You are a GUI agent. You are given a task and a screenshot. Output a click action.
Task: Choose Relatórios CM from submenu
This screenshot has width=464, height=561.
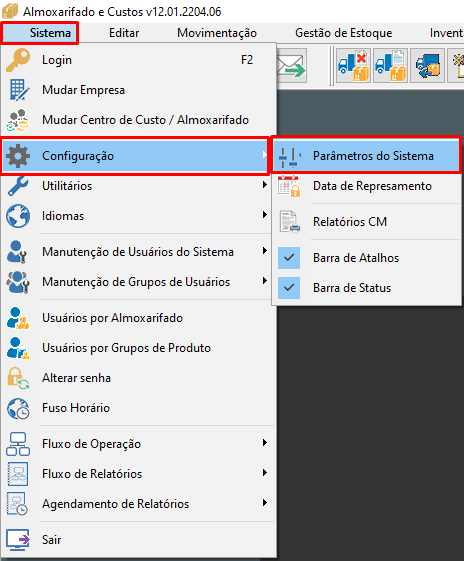pyautogui.click(x=366, y=222)
